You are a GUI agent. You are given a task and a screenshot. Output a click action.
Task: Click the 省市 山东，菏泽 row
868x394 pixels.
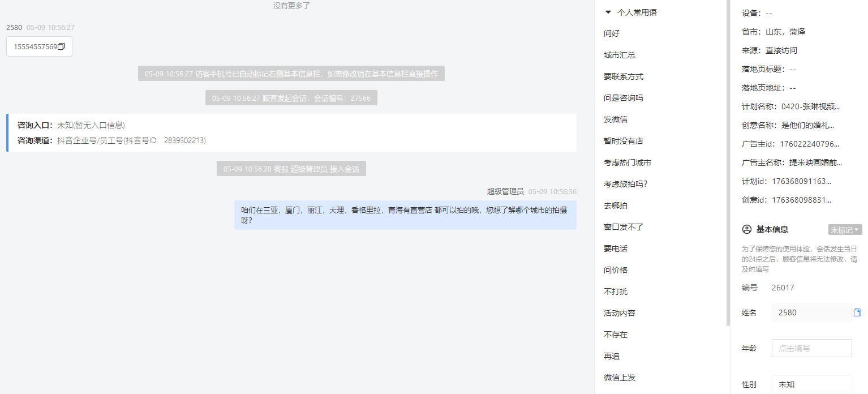[774, 32]
